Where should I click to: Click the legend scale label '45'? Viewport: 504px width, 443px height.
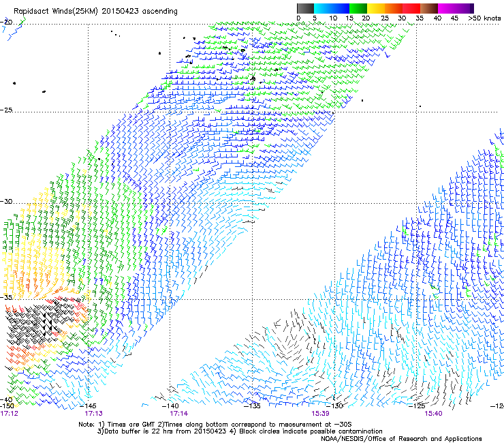point(454,18)
